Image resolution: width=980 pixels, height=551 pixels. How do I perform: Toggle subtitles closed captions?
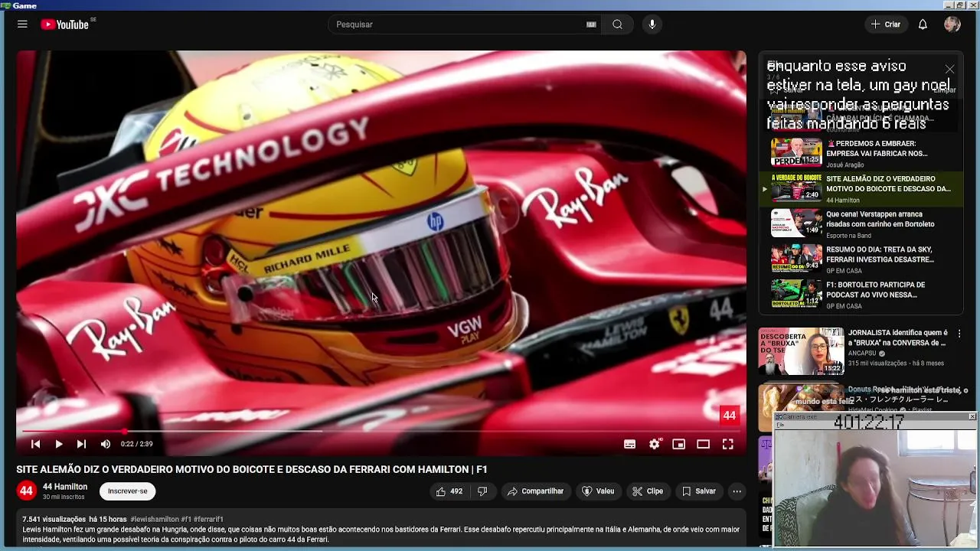[629, 444]
